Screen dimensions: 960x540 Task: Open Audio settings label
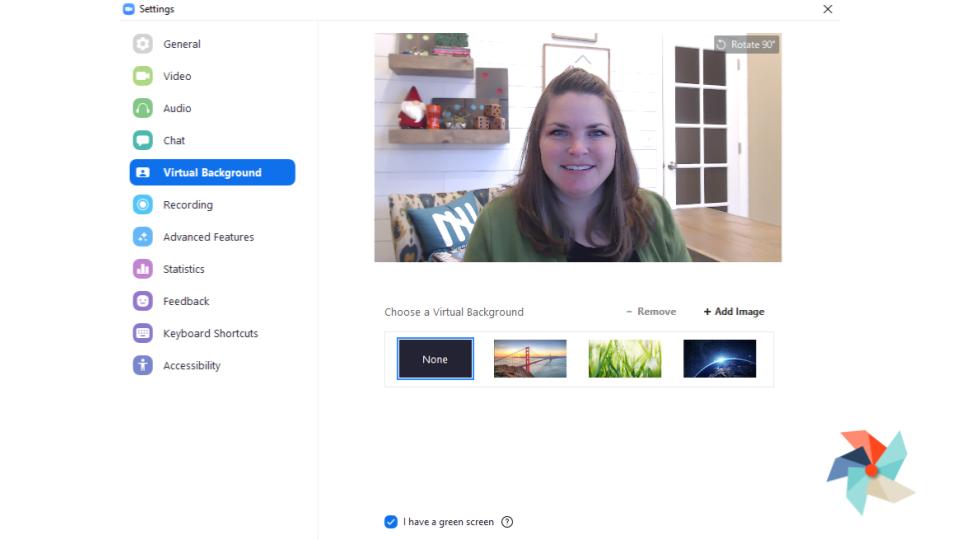point(177,108)
